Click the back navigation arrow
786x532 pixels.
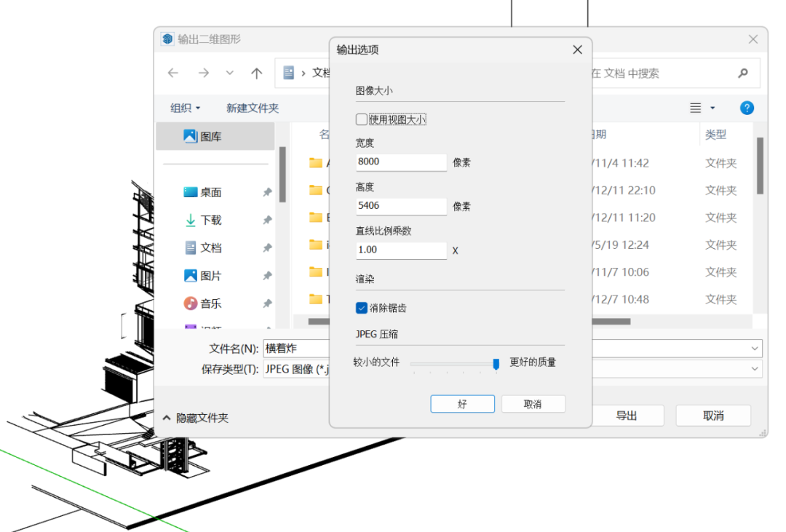click(172, 73)
